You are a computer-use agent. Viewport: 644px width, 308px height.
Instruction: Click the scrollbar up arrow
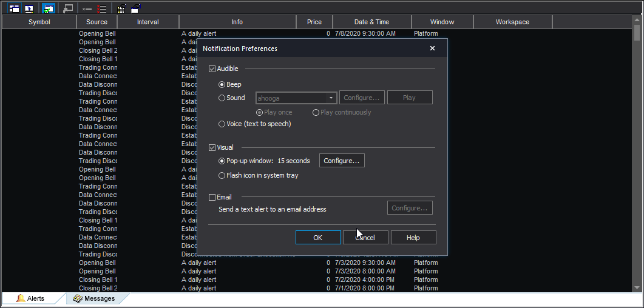point(637,18)
